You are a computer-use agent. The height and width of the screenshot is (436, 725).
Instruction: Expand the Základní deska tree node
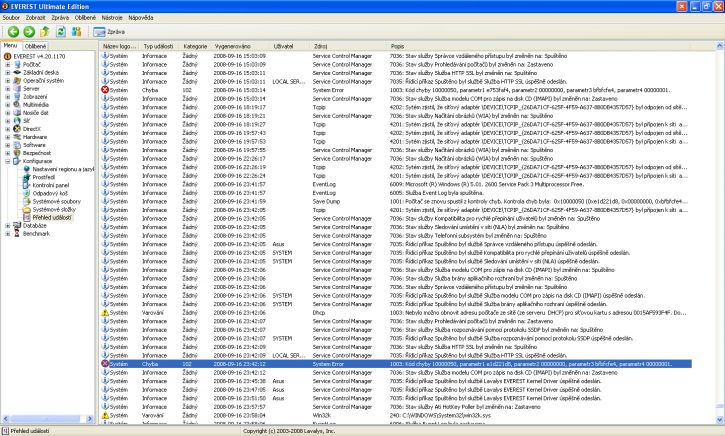[x=7, y=73]
